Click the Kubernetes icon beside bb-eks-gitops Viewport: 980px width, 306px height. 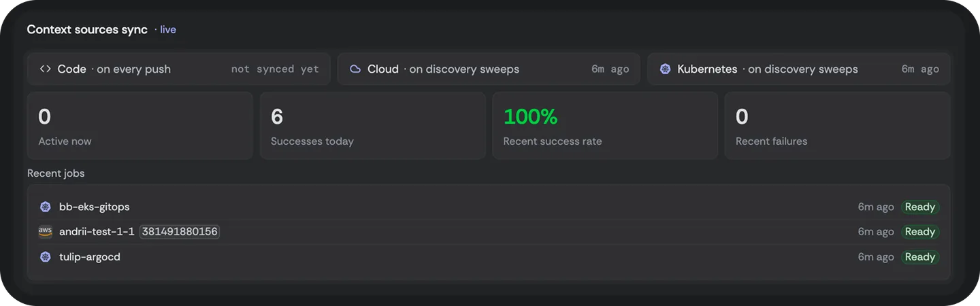pos(46,207)
